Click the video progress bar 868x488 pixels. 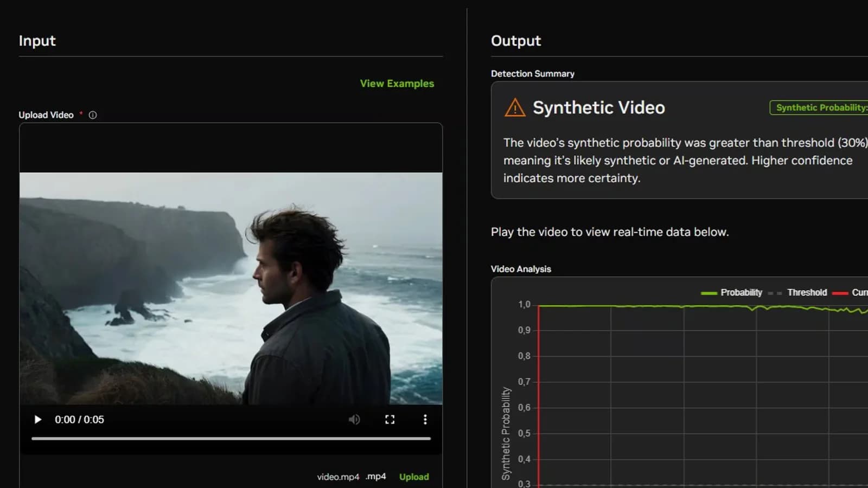[x=231, y=438]
